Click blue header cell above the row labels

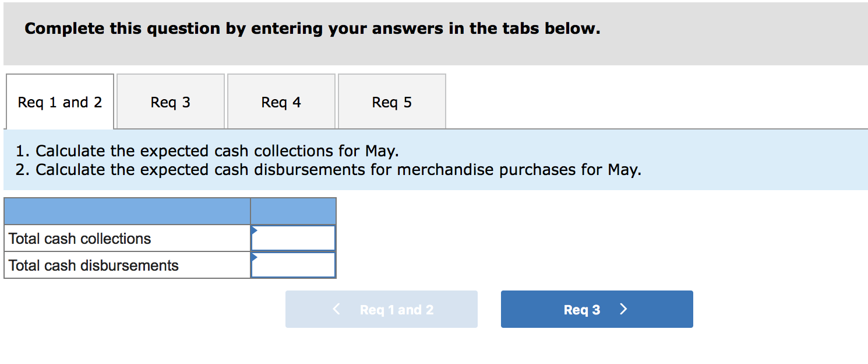pyautogui.click(x=127, y=211)
